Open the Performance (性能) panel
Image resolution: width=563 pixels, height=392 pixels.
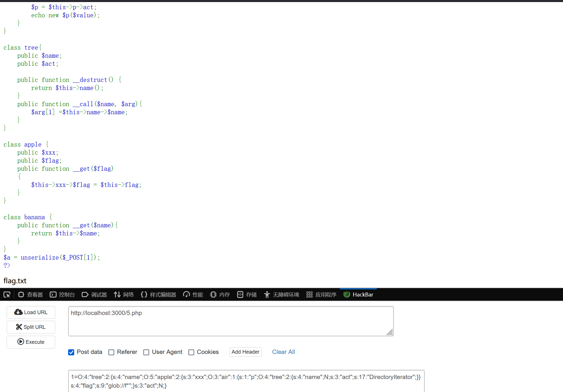point(193,295)
